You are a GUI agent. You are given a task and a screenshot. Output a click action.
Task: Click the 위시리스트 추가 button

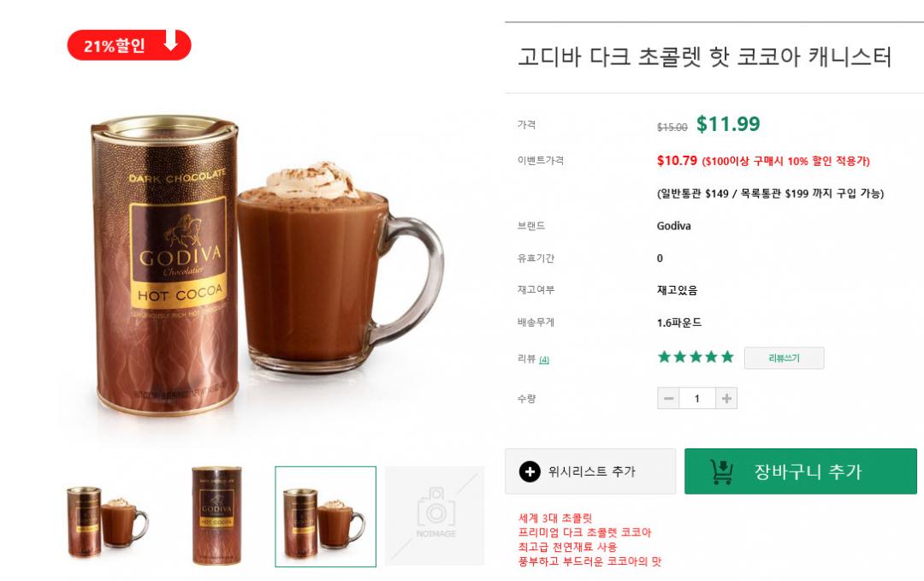590,471
